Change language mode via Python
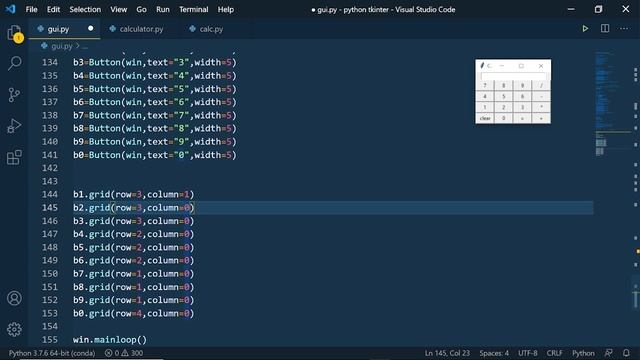640x360 pixels. click(x=583, y=353)
